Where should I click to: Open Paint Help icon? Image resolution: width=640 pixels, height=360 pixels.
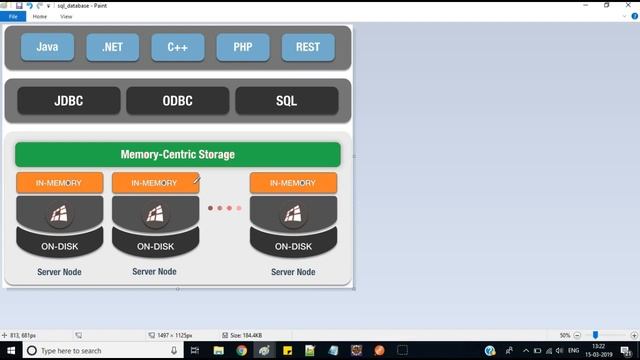coord(634,16)
